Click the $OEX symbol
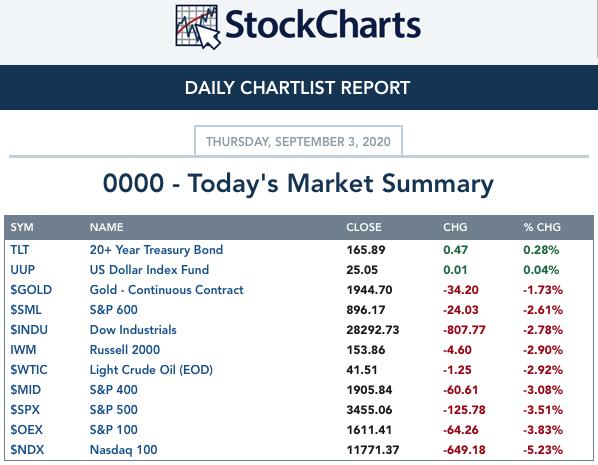Image resolution: width=598 pixels, height=465 pixels. (26, 430)
